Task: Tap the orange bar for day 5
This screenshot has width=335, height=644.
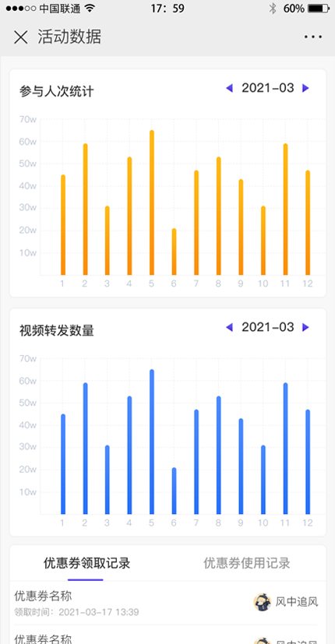Action: [152, 202]
